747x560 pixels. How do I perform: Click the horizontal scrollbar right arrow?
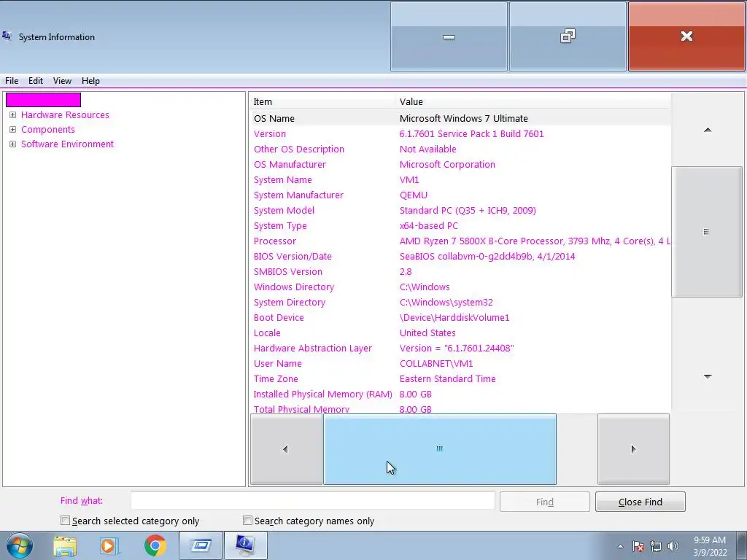pyautogui.click(x=634, y=449)
